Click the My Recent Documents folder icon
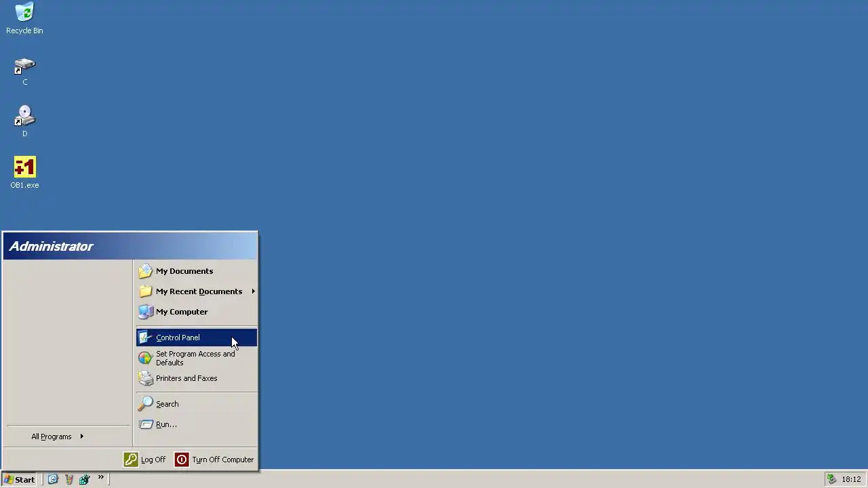The height and width of the screenshot is (488, 868). click(x=145, y=291)
